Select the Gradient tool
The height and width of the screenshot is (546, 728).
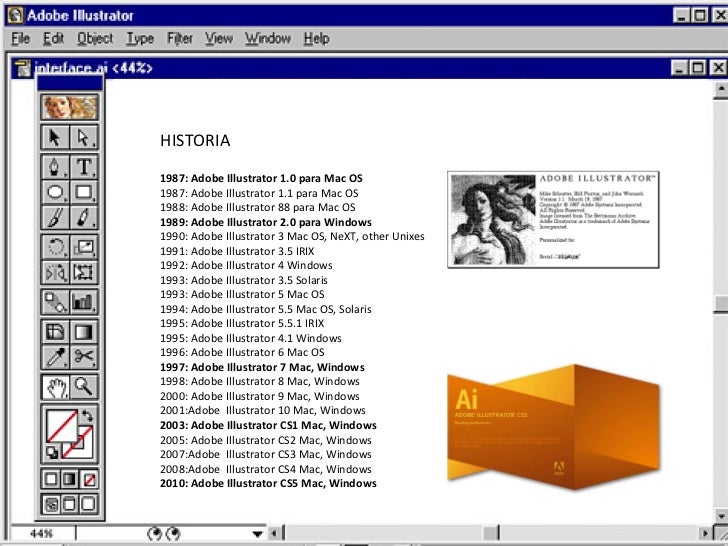coord(84,332)
